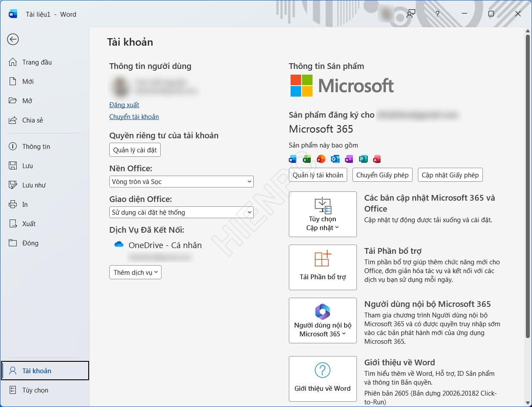Click the Microsoft 365 product name text
This screenshot has height=407, width=532.
click(x=321, y=129)
